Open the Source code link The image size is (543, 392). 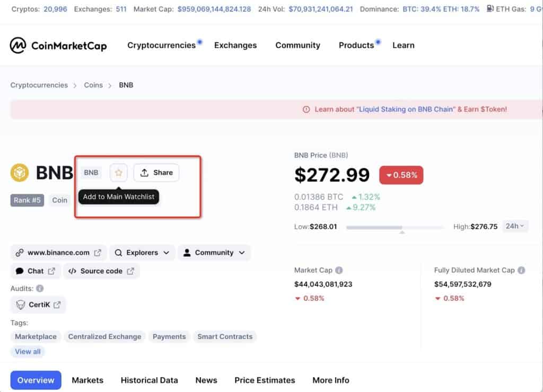click(x=101, y=271)
